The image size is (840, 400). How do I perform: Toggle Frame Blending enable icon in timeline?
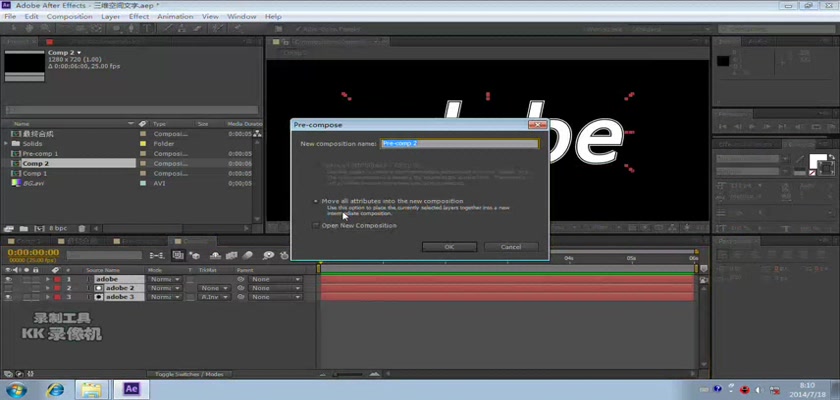[x=232, y=256]
